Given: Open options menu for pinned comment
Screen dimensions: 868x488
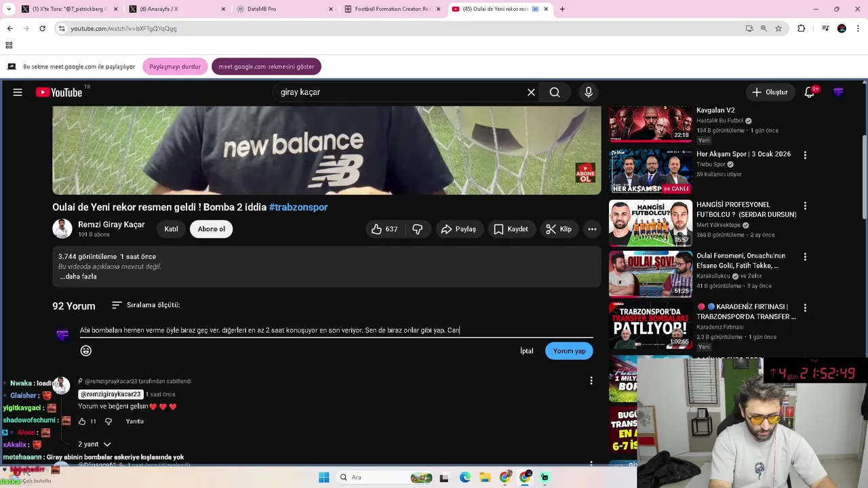Looking at the screenshot, I should click(591, 381).
